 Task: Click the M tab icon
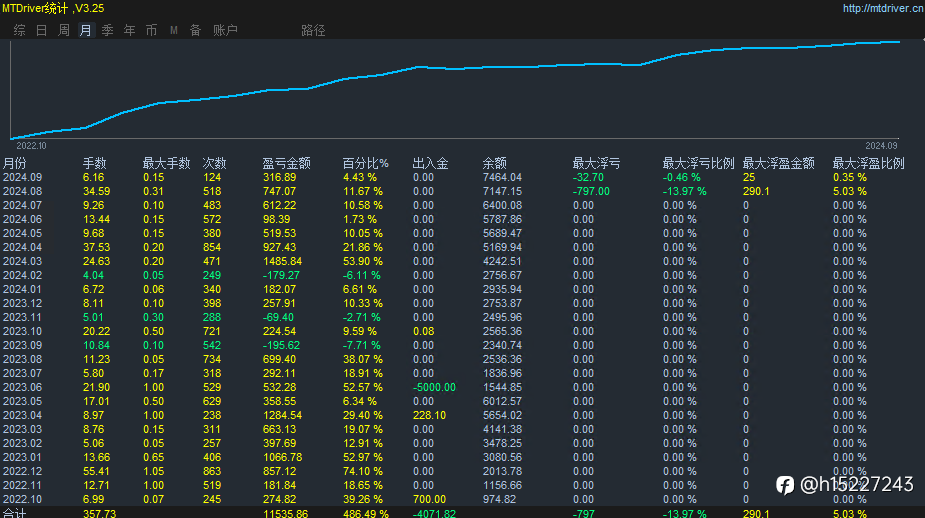174,30
